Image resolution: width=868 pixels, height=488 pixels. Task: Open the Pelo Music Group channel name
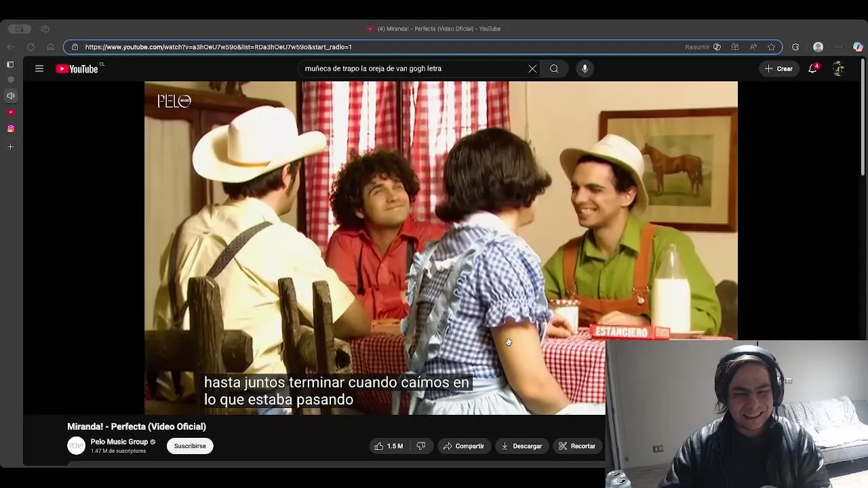pos(119,442)
